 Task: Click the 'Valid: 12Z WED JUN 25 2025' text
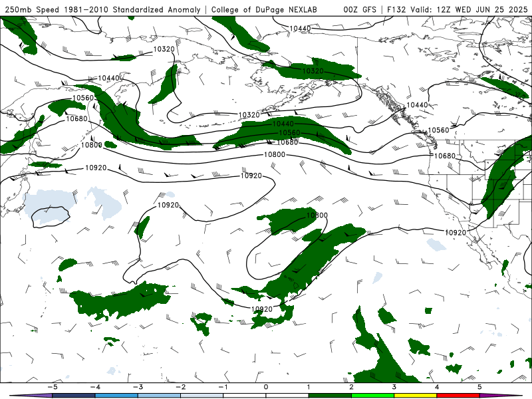pyautogui.click(x=469, y=9)
